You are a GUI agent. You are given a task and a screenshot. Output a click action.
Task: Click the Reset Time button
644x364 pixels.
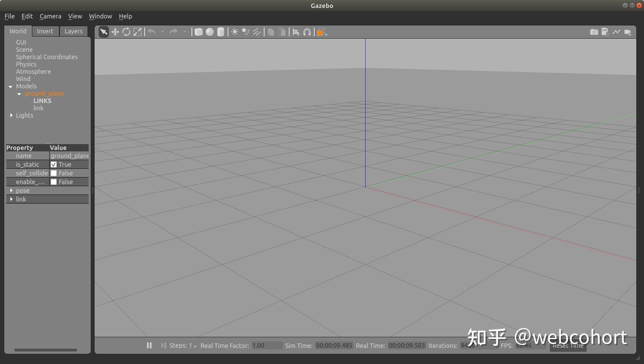coord(568,346)
